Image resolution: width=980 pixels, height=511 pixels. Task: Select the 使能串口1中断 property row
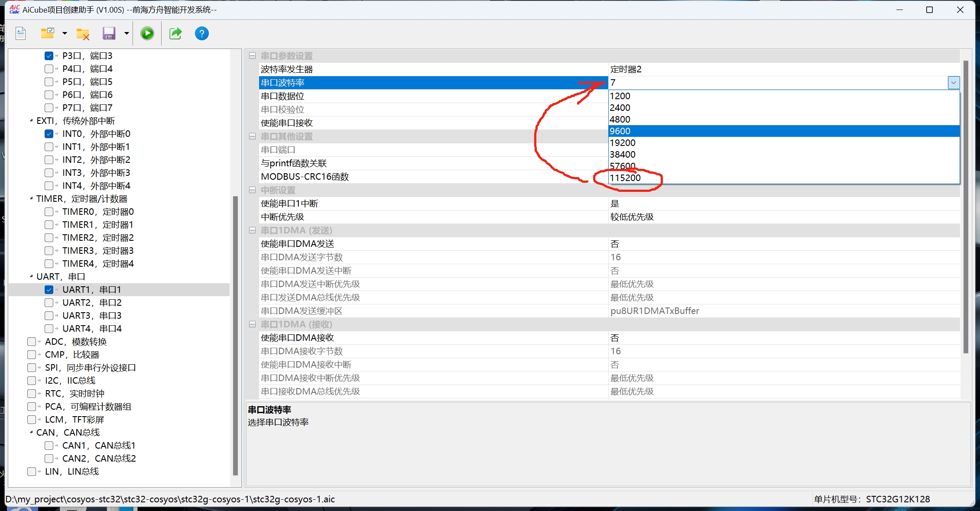[609, 204]
